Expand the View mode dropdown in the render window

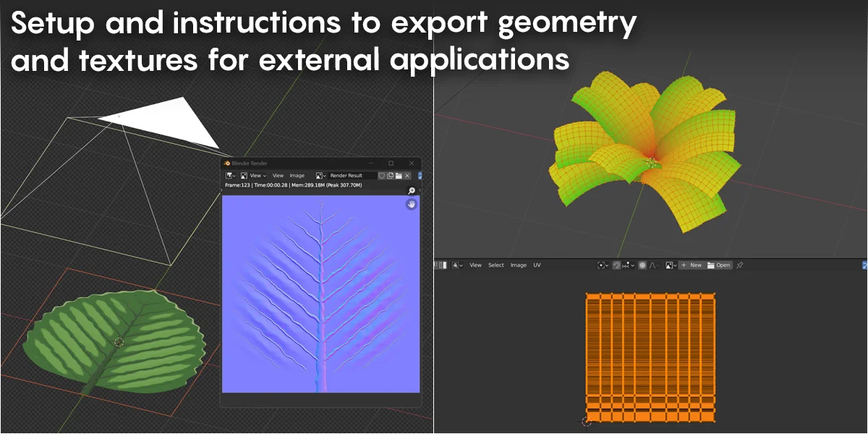253,176
